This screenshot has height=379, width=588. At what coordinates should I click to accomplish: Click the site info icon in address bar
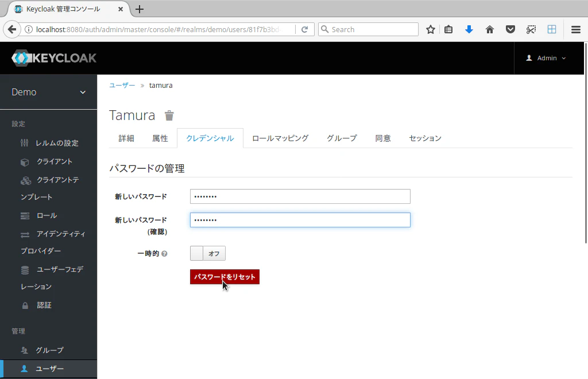pyautogui.click(x=29, y=29)
